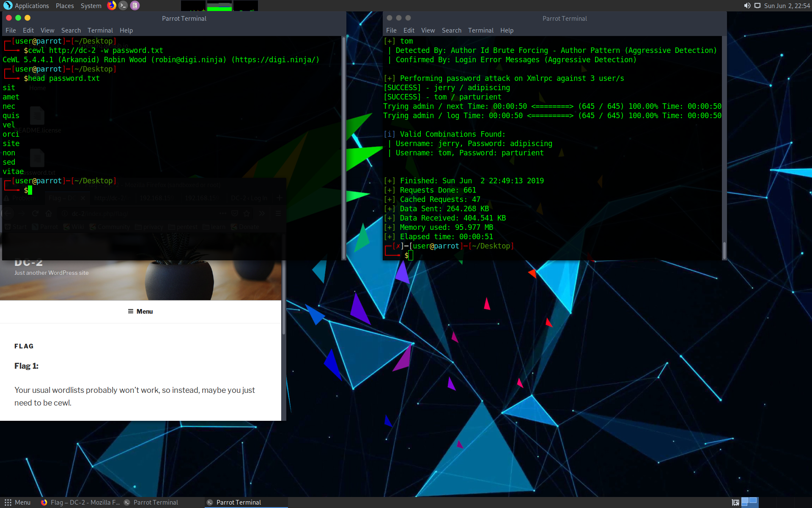
Task: Click left terminal's command prompt cursor
Action: pos(30,190)
